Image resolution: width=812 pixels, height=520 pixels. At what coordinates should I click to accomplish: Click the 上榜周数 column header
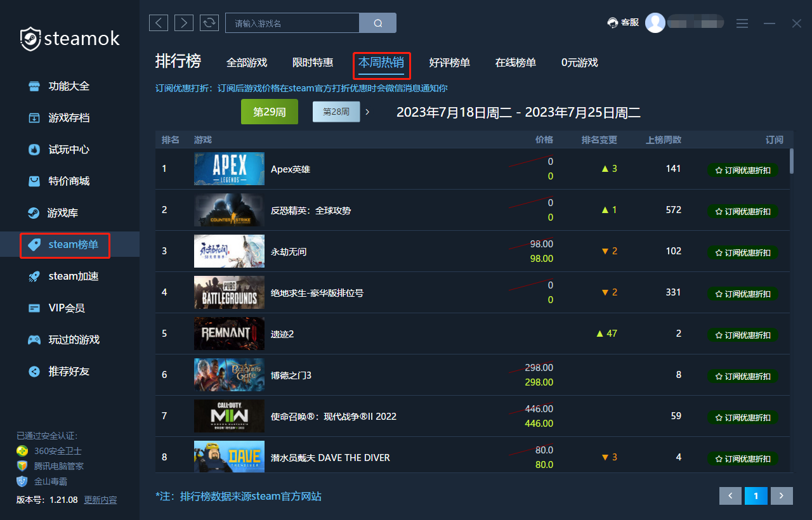pos(664,140)
